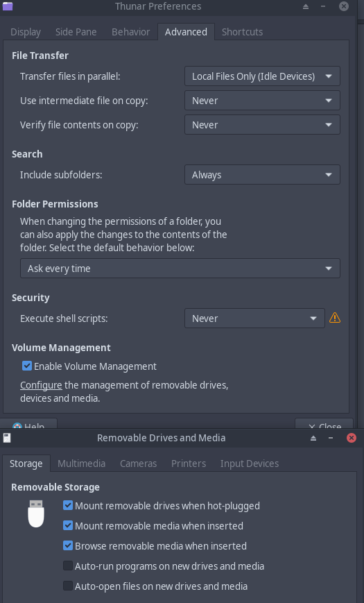The image size is (364, 603).
Task: Enable Auto-run programs on new drives and media
Action: click(x=68, y=566)
